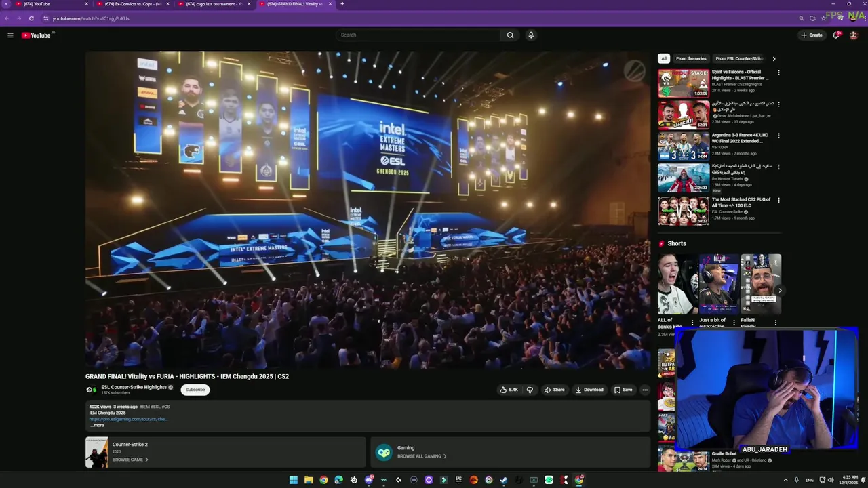Select the From ESL Counter-Strike chip

click(739, 59)
